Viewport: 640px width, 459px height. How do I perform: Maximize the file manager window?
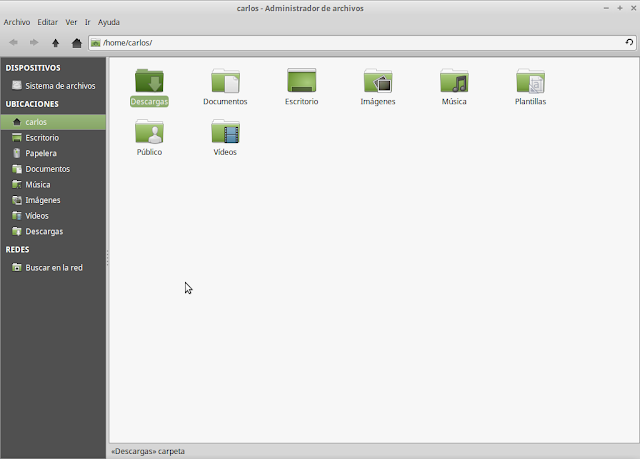620,8
